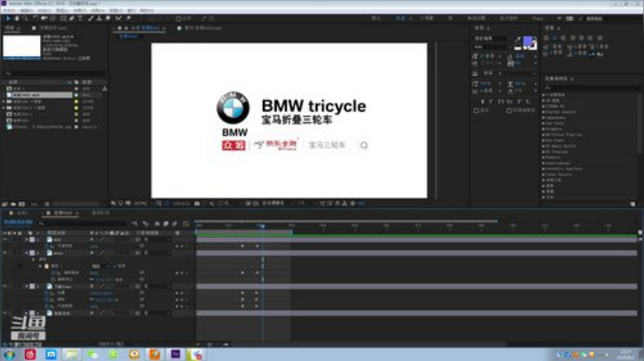The image size is (644, 361).
Task: Select the Horizontal Type tool
Action: [80, 19]
